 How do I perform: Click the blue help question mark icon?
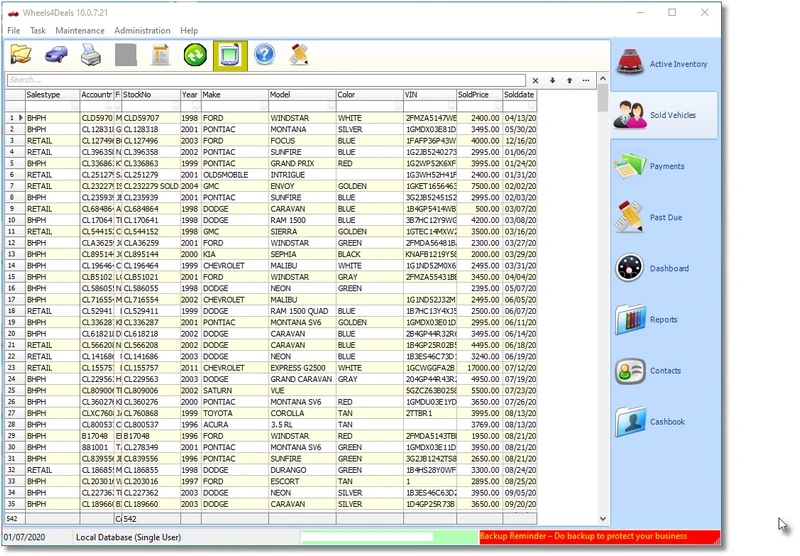point(264,55)
